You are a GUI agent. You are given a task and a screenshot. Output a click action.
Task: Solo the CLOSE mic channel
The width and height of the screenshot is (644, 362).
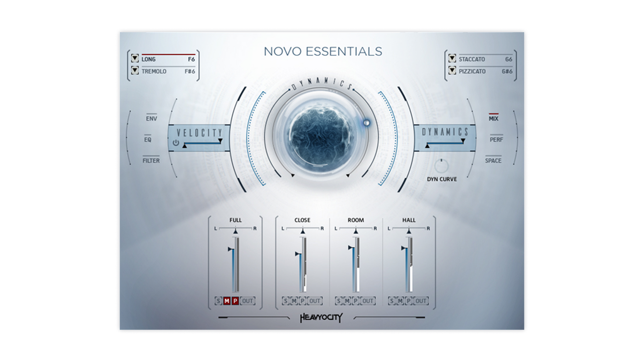286,301
